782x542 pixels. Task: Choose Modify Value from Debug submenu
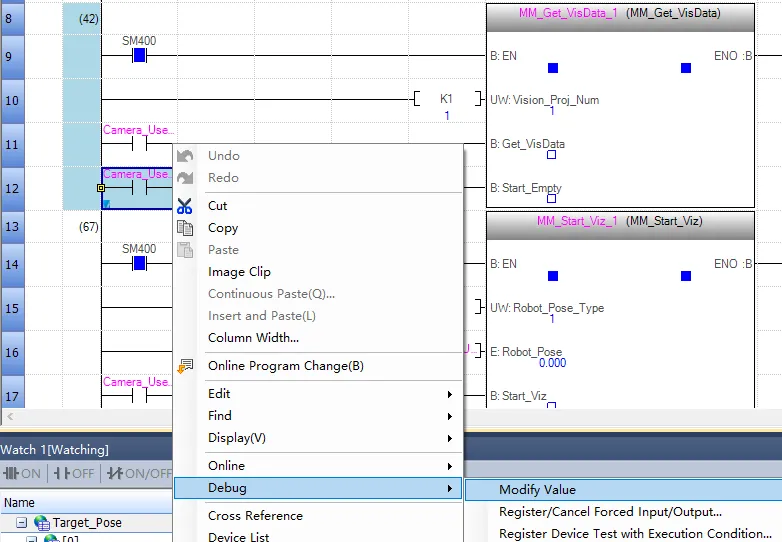click(x=537, y=490)
